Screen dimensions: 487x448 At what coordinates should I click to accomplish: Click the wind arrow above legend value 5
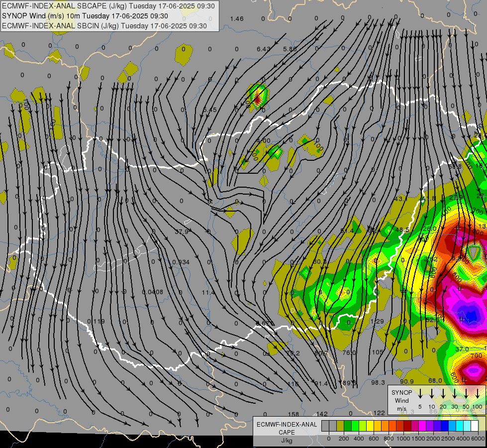[420, 393]
